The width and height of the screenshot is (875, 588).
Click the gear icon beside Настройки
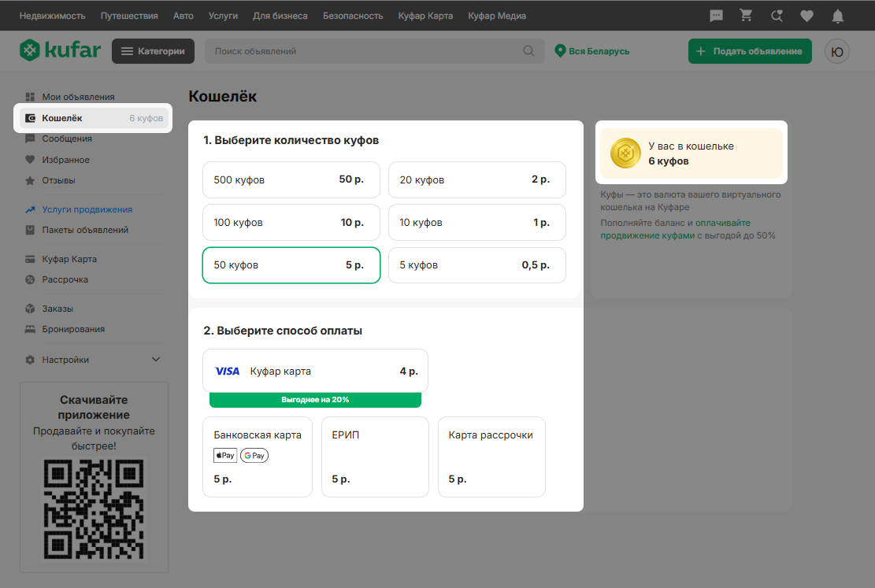point(30,360)
